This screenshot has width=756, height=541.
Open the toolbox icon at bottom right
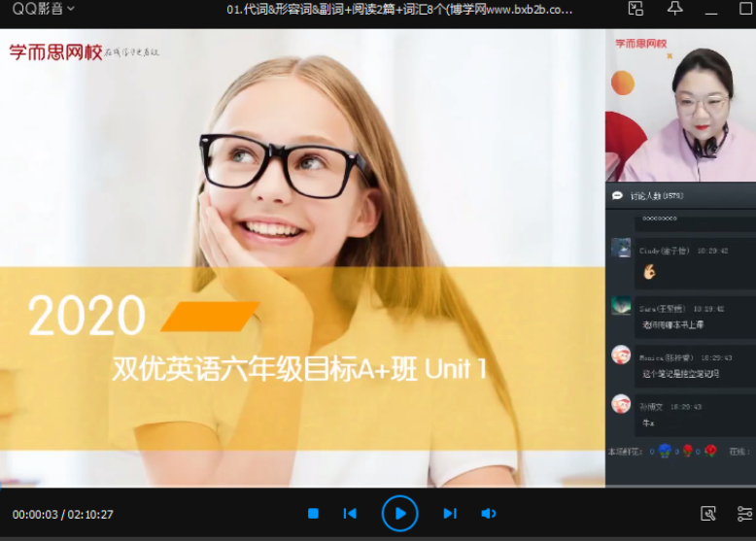click(708, 513)
